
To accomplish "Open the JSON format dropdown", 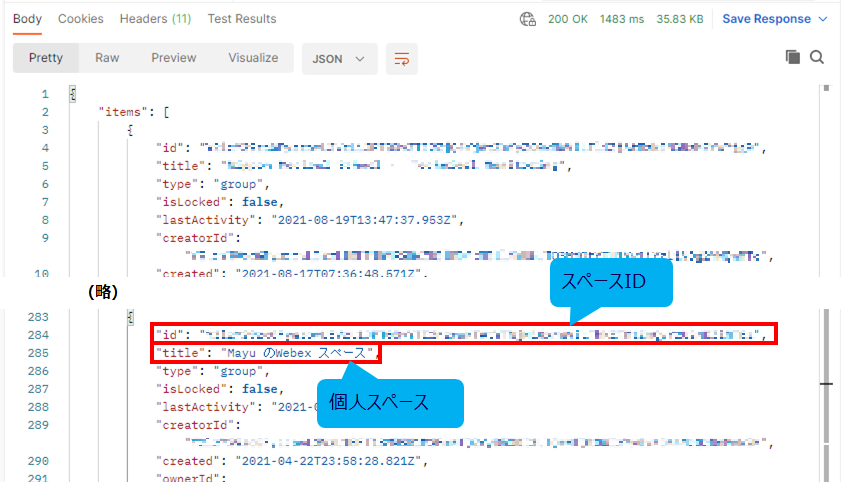I will coord(339,59).
